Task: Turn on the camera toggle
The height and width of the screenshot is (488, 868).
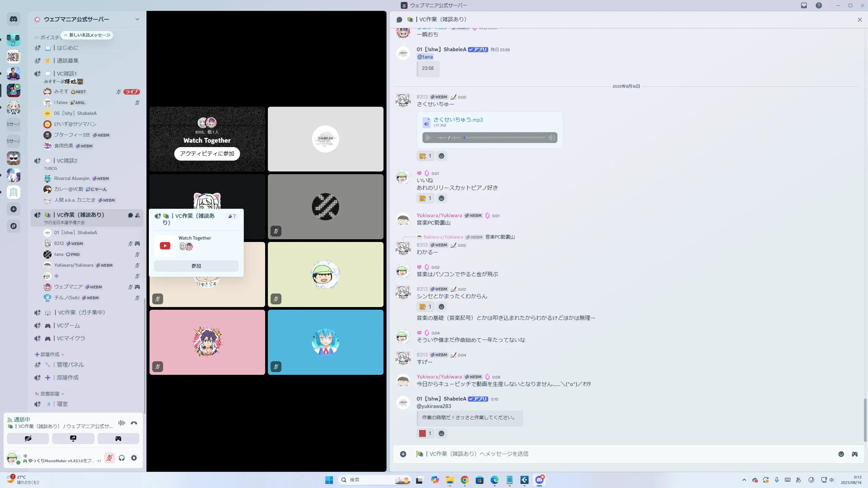Action: point(28,439)
